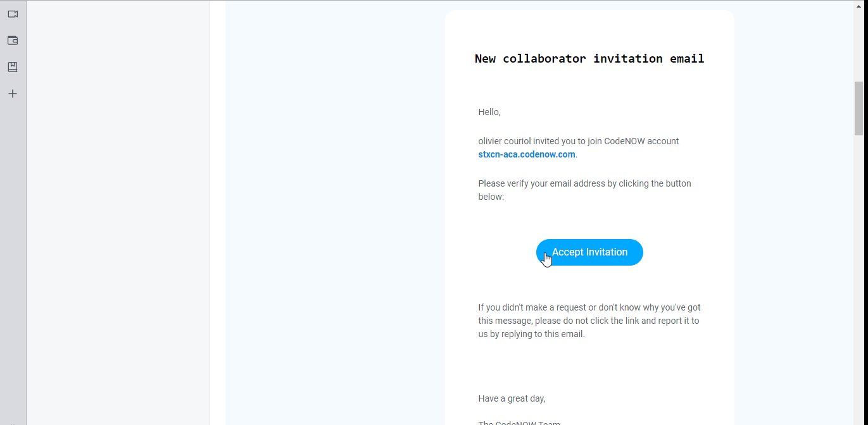The width and height of the screenshot is (868, 425).
Task: Click the 'Please verify your email address' paragraph
Action: point(584,190)
